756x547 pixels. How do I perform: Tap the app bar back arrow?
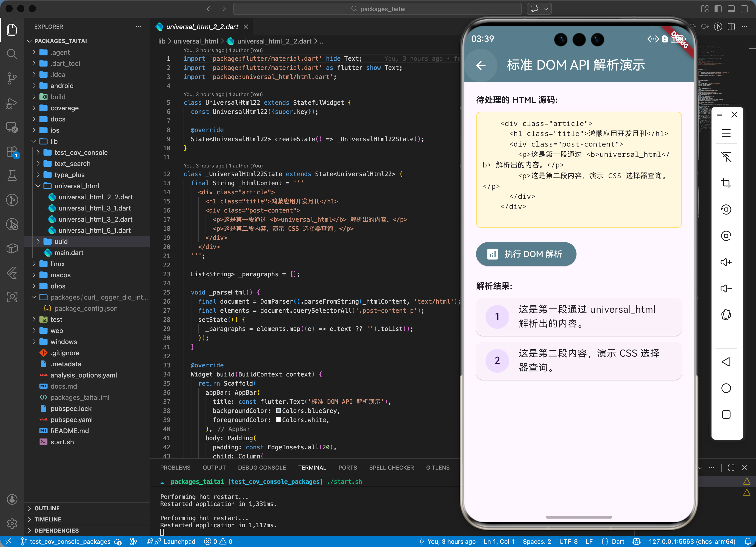pyautogui.click(x=481, y=65)
